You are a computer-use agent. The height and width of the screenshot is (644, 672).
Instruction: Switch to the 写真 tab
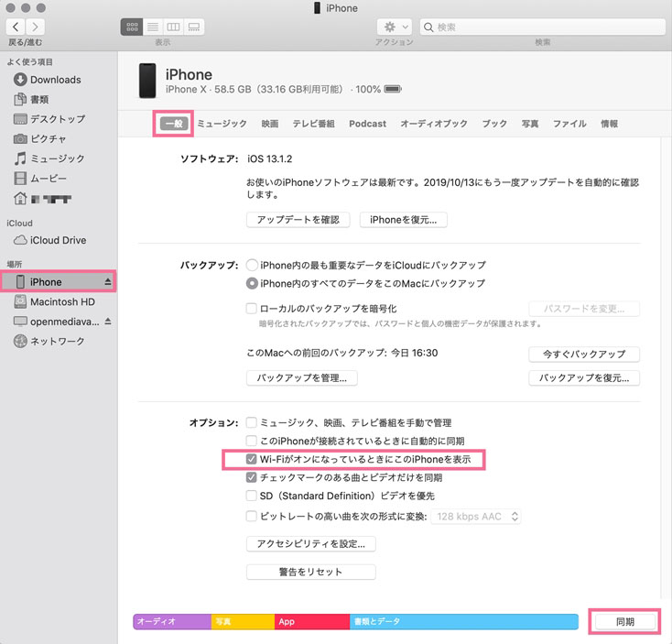click(530, 124)
